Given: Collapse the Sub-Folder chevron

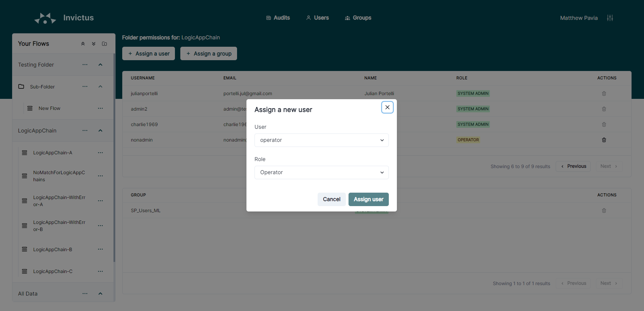Looking at the screenshot, I should (x=100, y=86).
